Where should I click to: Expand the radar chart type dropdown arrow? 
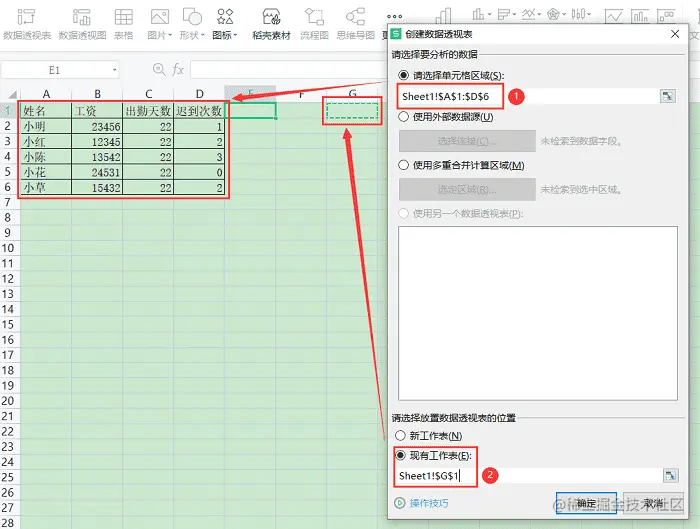point(564,15)
